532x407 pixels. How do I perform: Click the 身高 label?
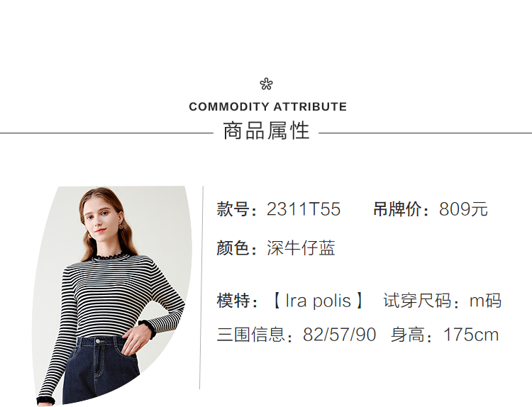click(x=413, y=335)
